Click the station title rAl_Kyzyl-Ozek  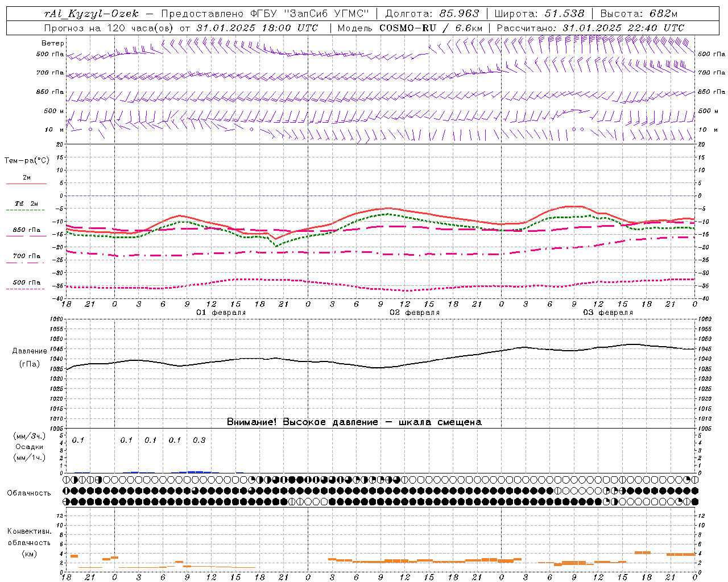[92, 14]
